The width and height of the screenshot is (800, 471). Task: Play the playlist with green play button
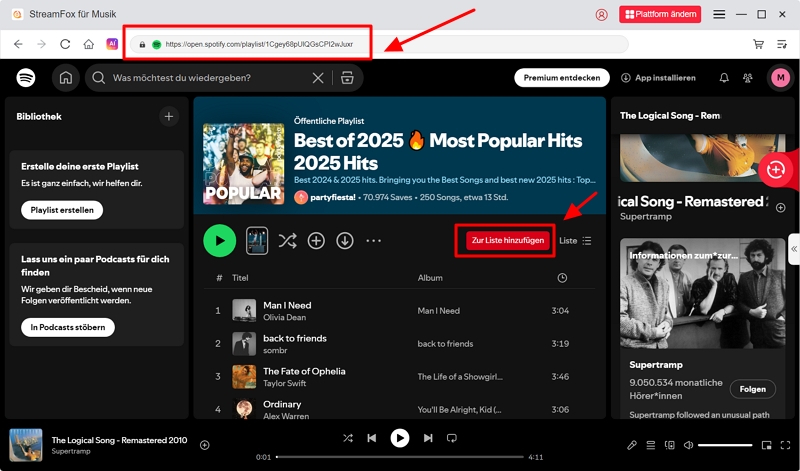click(x=219, y=240)
